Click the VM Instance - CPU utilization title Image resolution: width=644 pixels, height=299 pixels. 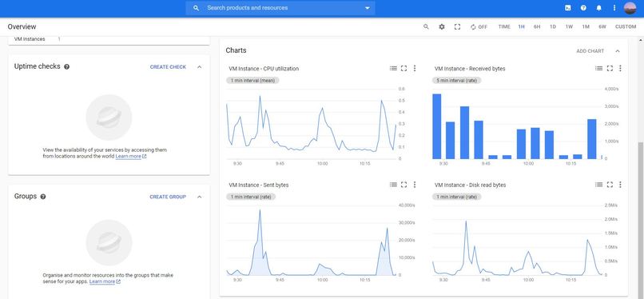coord(264,69)
